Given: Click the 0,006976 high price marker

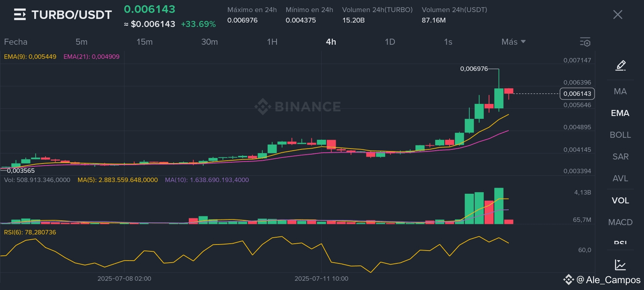Looking at the screenshot, I should pos(474,69).
